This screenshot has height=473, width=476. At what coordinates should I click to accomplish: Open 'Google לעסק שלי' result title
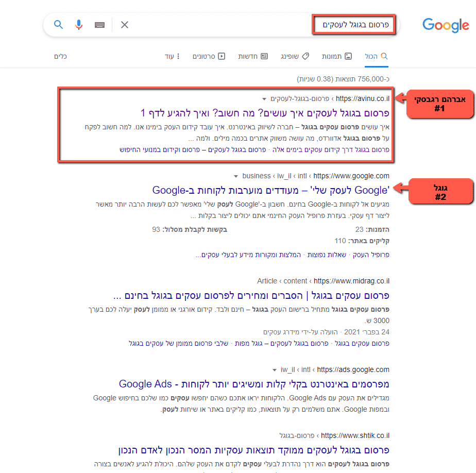271,190
